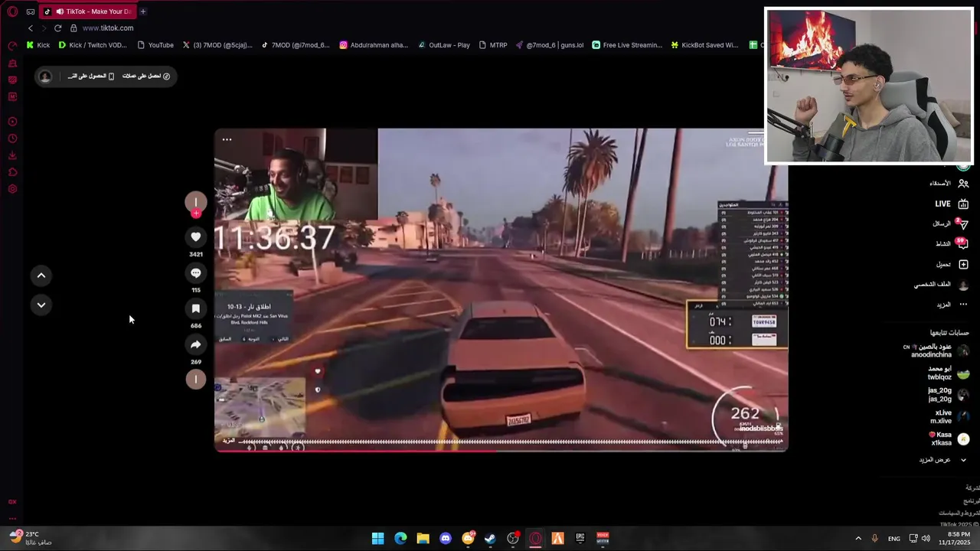The height and width of the screenshot is (551, 980).
Task: Open the Instagram Abdulrahman bookmark
Action: 374,45
